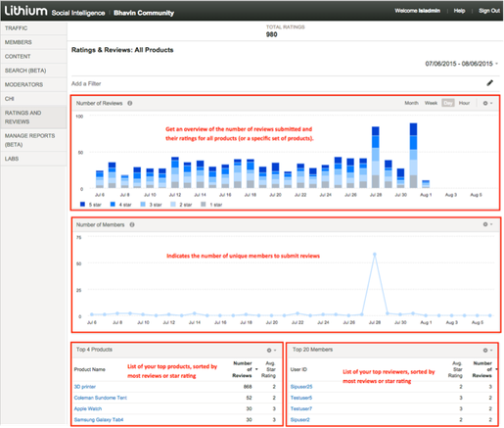Switch reviews chart to Hour view
The width and height of the screenshot is (504, 428).
click(x=464, y=103)
